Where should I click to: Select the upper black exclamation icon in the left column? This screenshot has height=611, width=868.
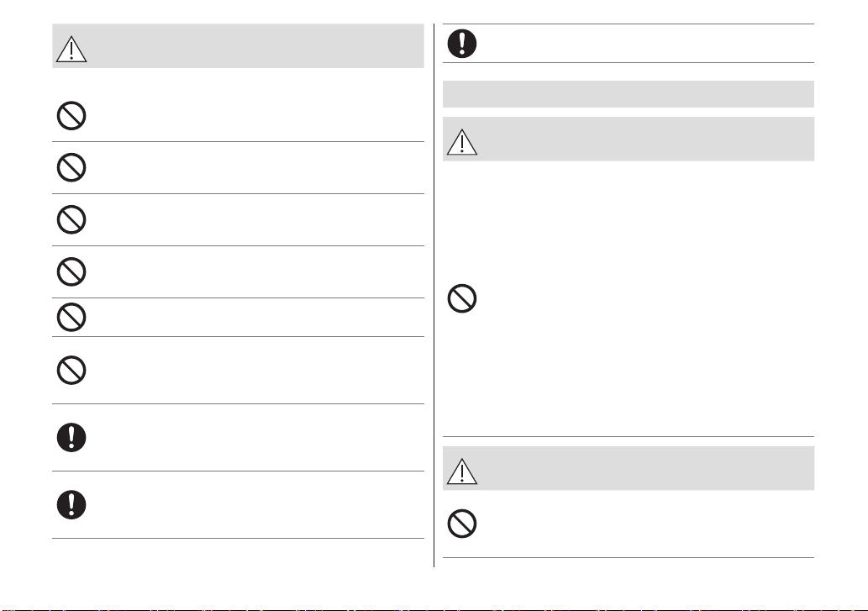tap(71, 437)
